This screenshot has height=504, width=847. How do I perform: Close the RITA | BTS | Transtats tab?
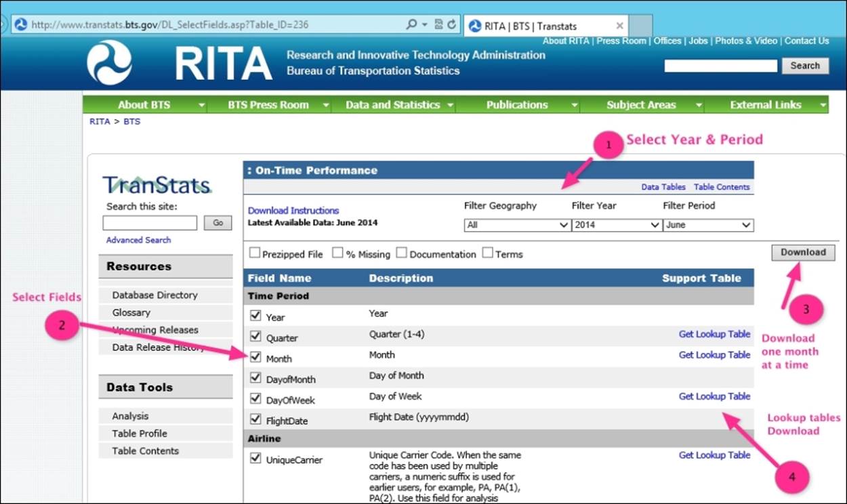[619, 26]
